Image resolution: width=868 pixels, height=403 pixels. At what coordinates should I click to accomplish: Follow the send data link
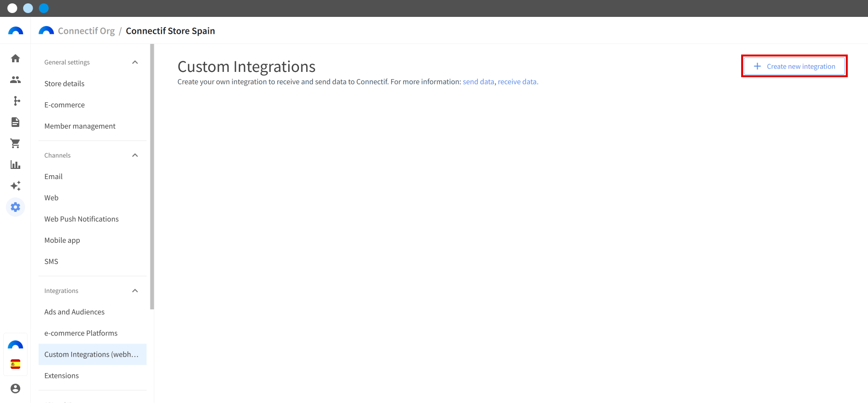[478, 82]
